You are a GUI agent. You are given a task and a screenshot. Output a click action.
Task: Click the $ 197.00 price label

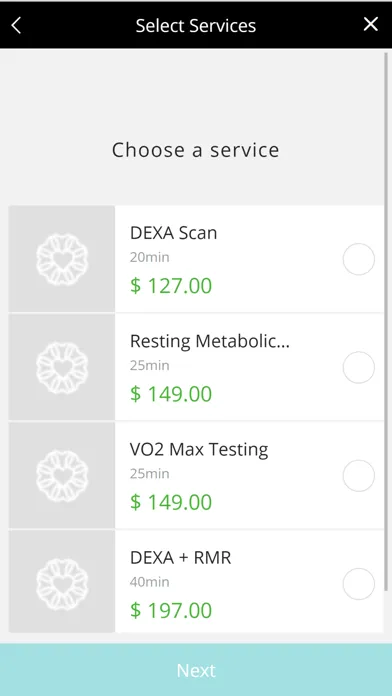[x=171, y=611]
